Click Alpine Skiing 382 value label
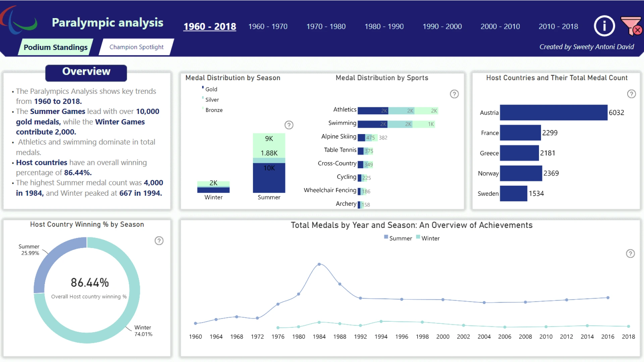This screenshot has height=362, width=644. [x=383, y=137]
